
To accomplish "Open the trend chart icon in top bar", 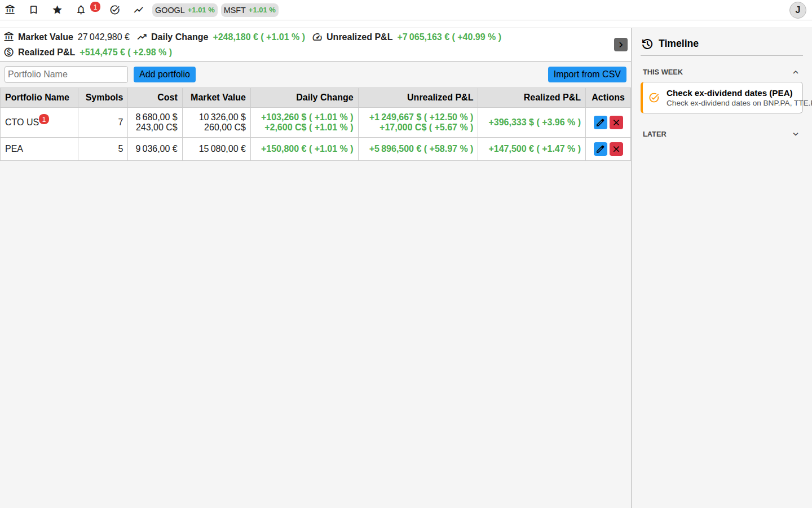I will pyautogui.click(x=139, y=10).
